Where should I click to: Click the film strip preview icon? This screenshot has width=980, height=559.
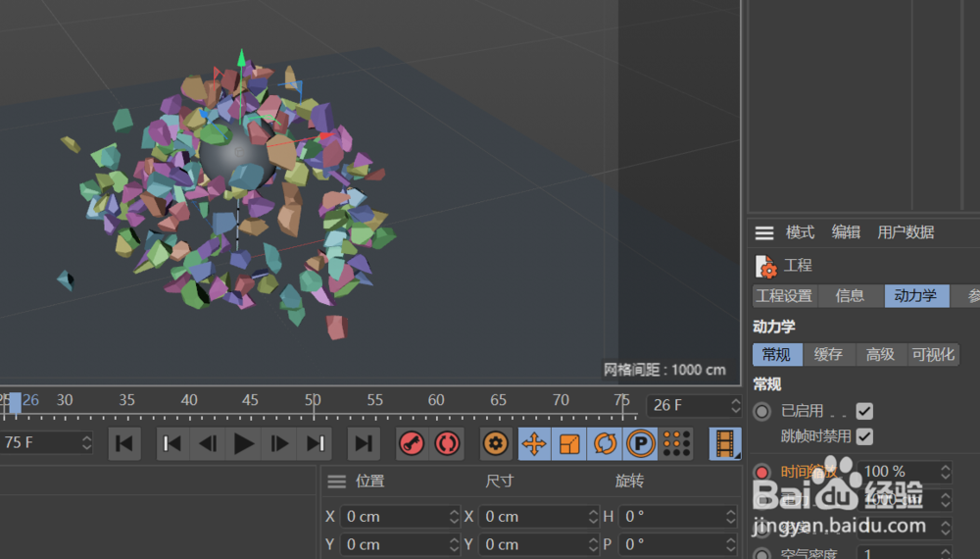pos(725,444)
